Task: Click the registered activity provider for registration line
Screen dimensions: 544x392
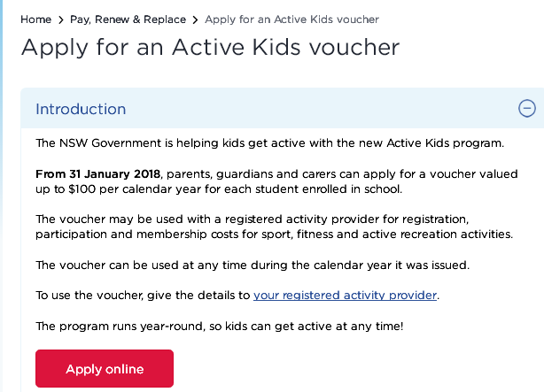Action: (252, 219)
